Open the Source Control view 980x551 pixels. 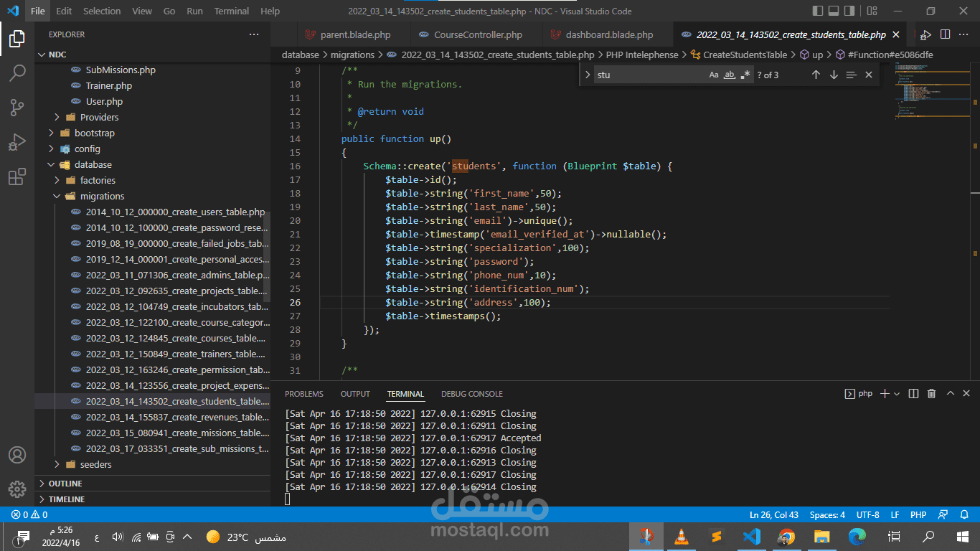click(x=17, y=108)
